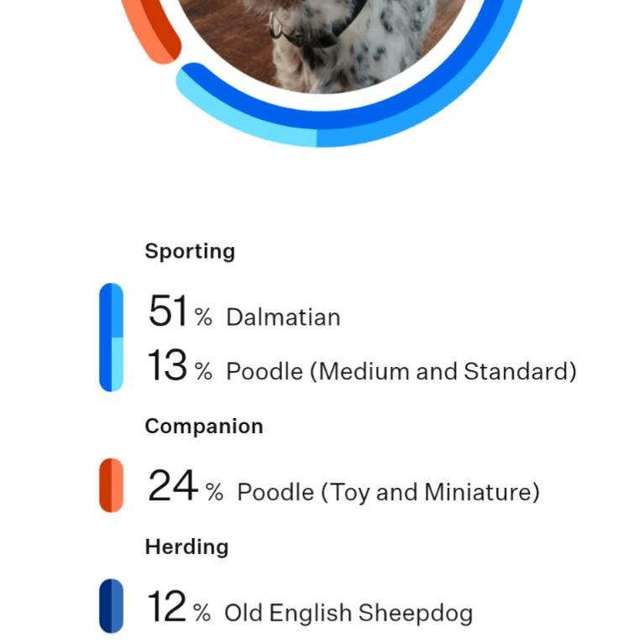644x644 pixels.
Task: Open the Companion group heading
Action: coord(204,426)
